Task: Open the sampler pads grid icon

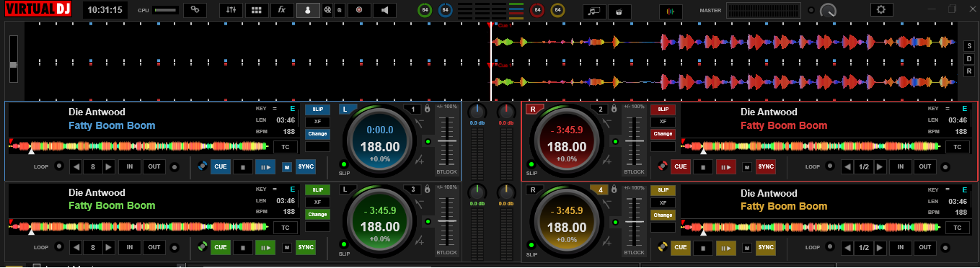Action: pos(256,10)
